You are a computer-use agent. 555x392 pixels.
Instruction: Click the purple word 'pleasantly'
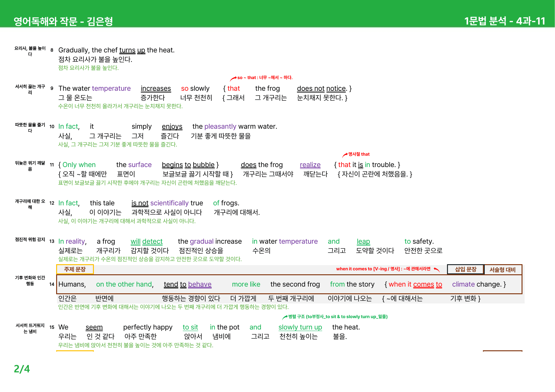click(220, 126)
